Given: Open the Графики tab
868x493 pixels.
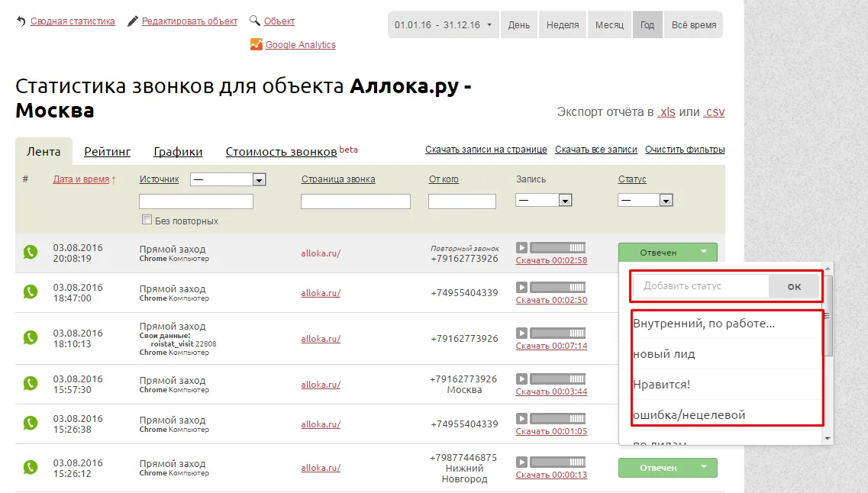Looking at the screenshot, I should pyautogui.click(x=178, y=152).
